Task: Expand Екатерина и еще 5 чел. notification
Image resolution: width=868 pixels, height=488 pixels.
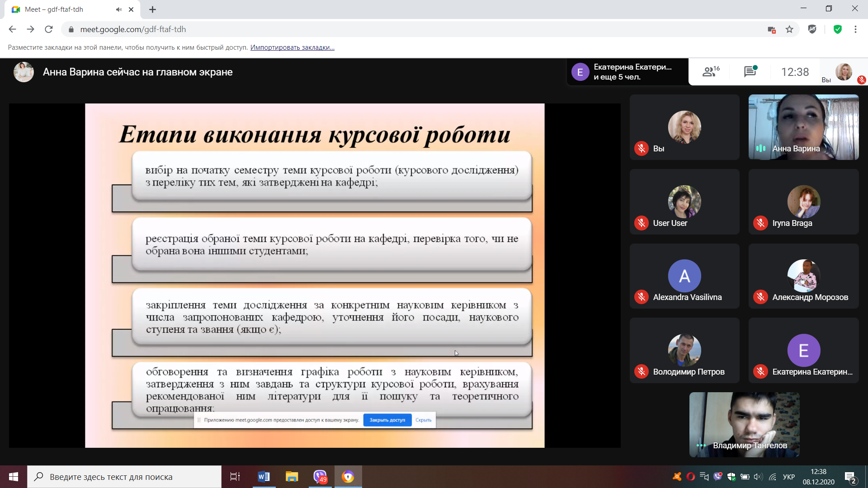Action: [x=627, y=72]
